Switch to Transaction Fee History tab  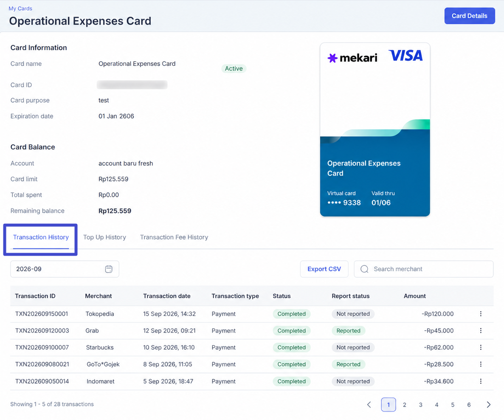174,237
